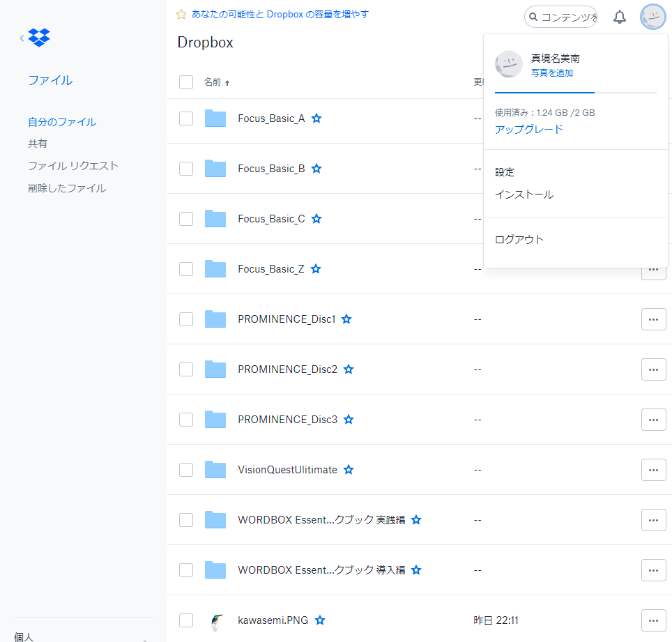Open more options for WORDBOX 導入編

(654, 570)
